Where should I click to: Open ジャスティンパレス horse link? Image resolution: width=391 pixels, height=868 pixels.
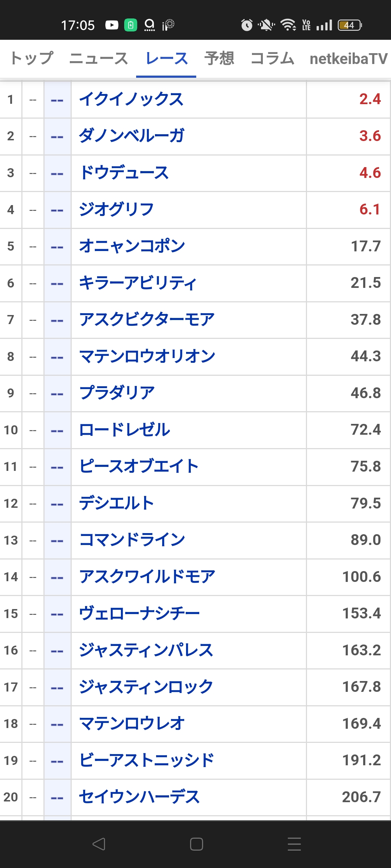146,650
